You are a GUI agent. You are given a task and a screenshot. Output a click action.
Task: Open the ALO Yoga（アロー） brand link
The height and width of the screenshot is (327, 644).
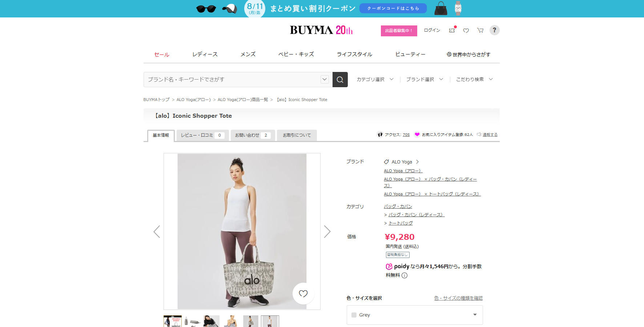pyautogui.click(x=403, y=171)
